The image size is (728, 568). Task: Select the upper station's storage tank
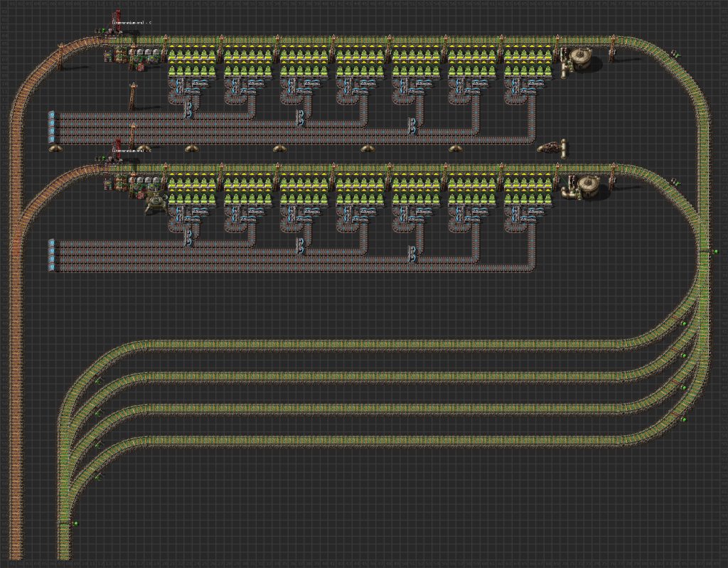tap(581, 58)
